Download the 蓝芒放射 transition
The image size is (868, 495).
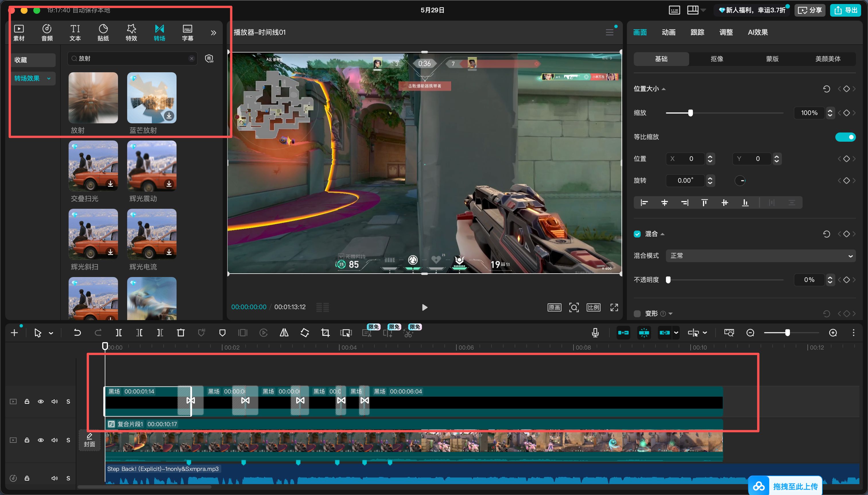[169, 116]
